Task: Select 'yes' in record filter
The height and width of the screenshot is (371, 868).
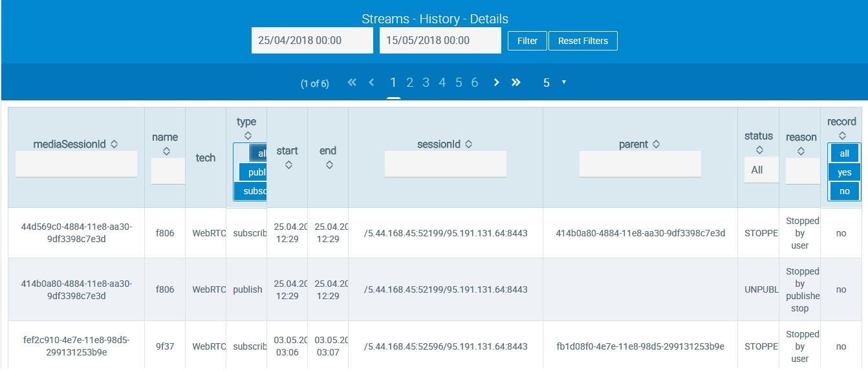Action: point(844,172)
